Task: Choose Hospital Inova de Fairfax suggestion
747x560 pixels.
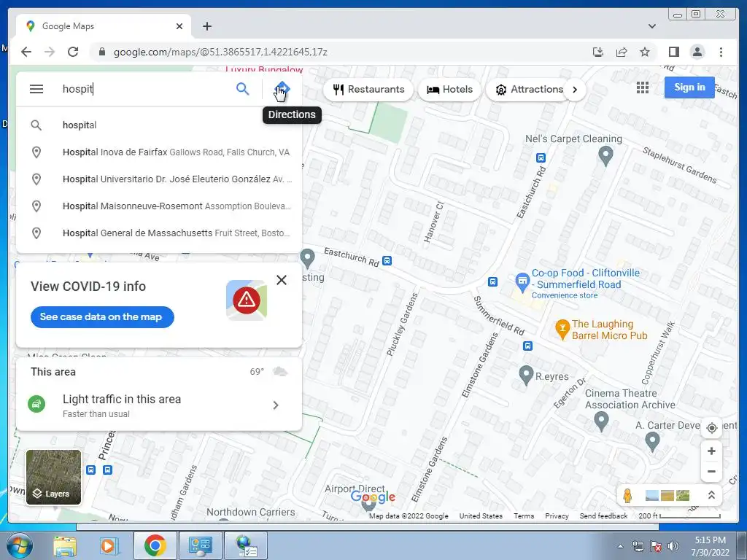Action: coord(159,152)
